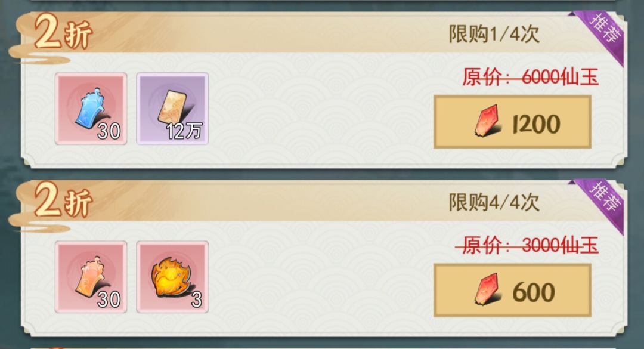Select the 限购4/4次 purchase limit text
This screenshot has height=349, width=644.
(494, 202)
